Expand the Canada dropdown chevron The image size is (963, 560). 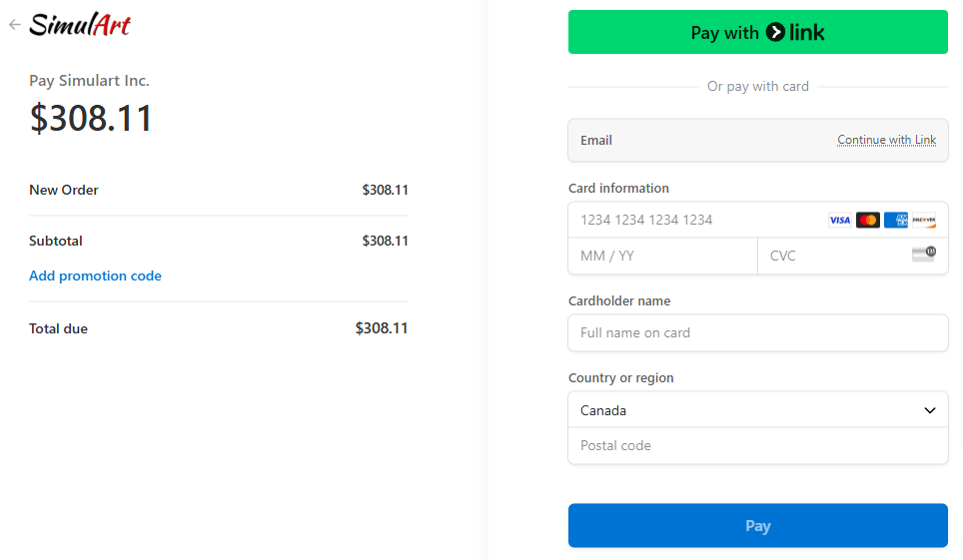(x=930, y=410)
